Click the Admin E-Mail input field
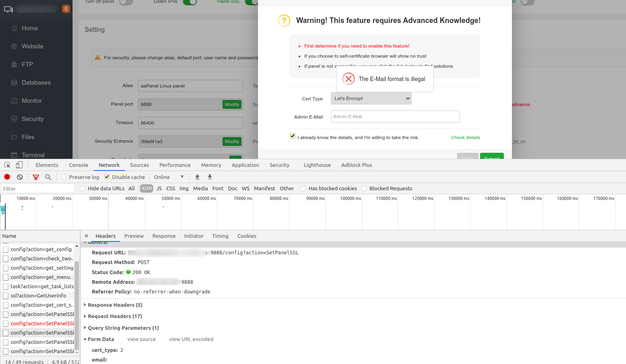Viewport: 626px width, 364px height. coord(395,116)
